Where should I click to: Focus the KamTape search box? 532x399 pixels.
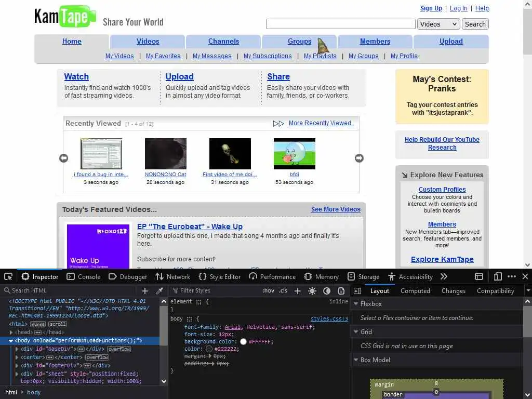[341, 24]
